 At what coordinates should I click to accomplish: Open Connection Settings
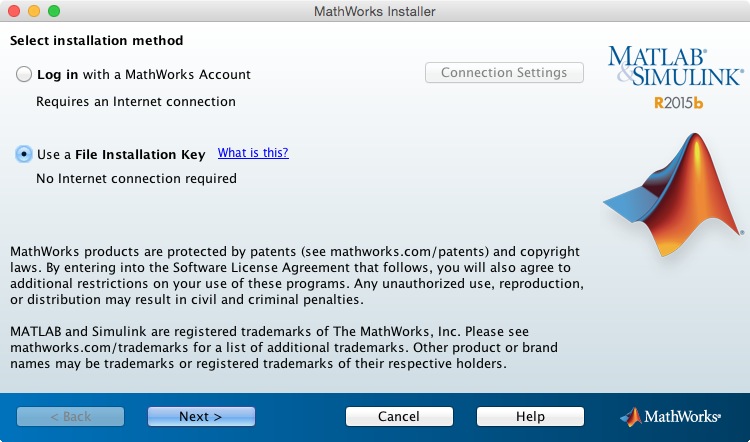coord(504,73)
